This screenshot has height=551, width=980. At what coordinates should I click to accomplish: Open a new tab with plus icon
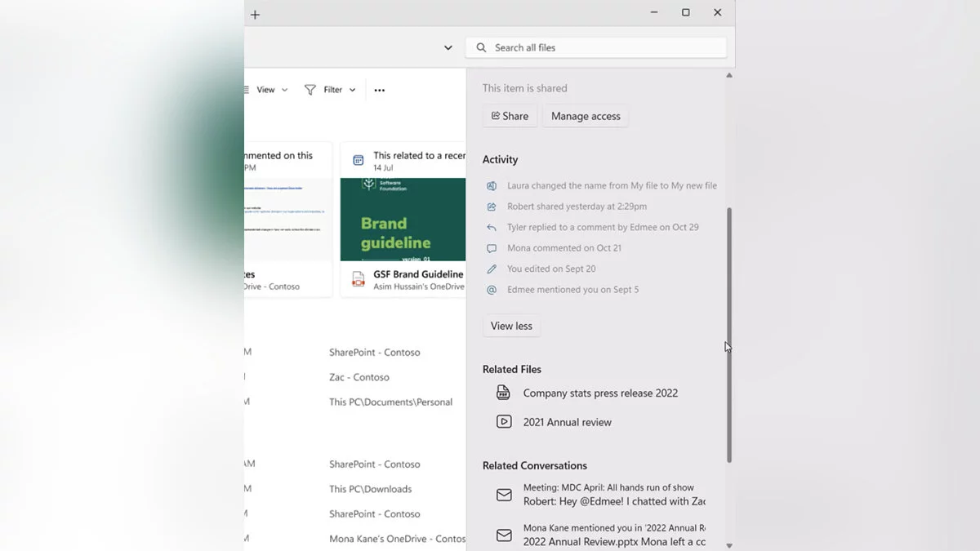coord(255,15)
